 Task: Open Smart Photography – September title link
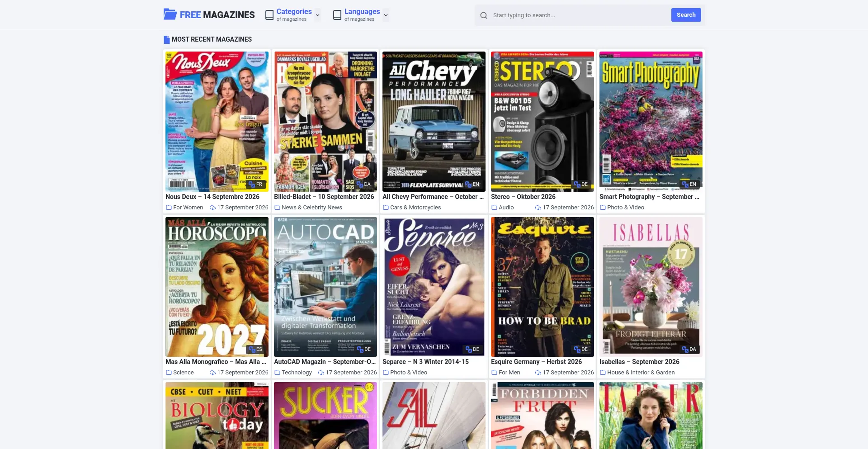tap(649, 197)
